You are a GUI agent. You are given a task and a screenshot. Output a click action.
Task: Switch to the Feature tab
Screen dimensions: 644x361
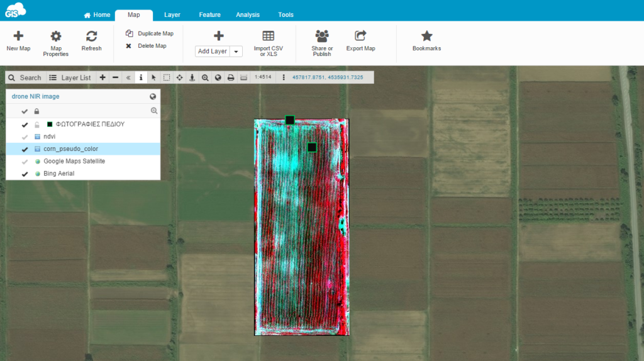[209, 15]
